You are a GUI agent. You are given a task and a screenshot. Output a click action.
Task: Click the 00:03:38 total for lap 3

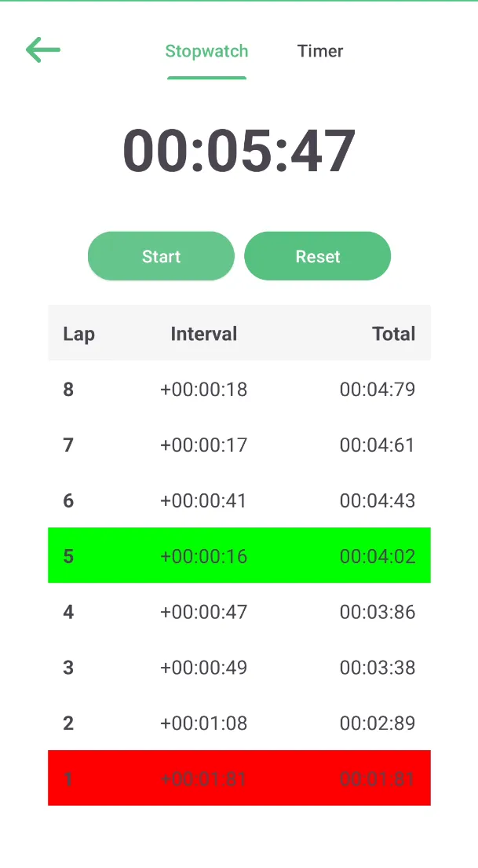click(x=378, y=668)
